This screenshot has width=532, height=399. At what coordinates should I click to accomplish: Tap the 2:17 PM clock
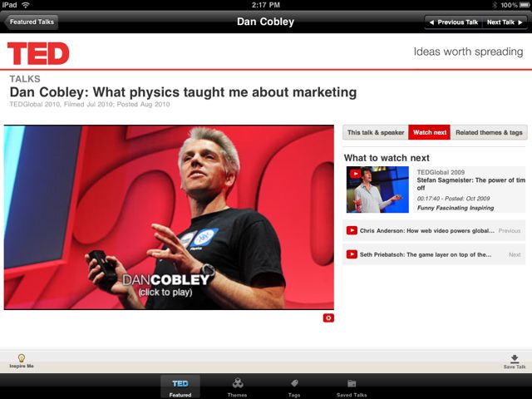(266, 5)
